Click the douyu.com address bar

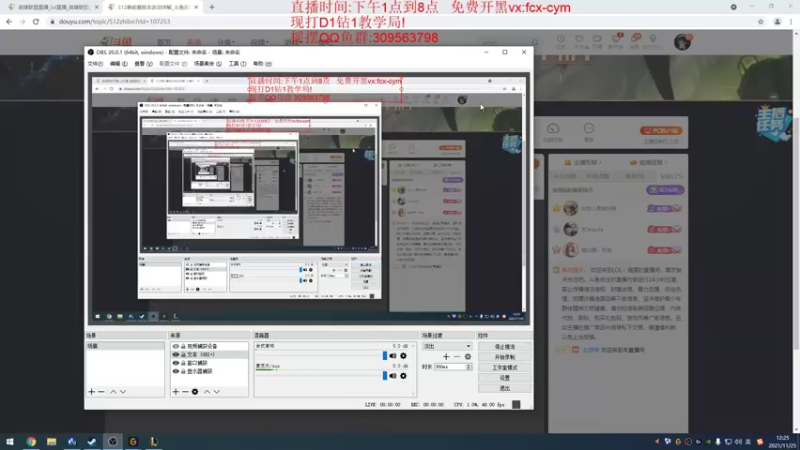point(398,21)
